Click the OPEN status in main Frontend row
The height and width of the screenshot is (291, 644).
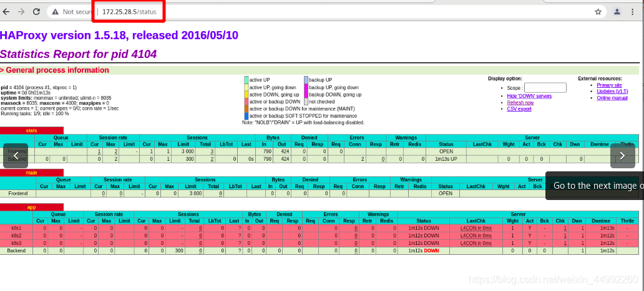446,193
